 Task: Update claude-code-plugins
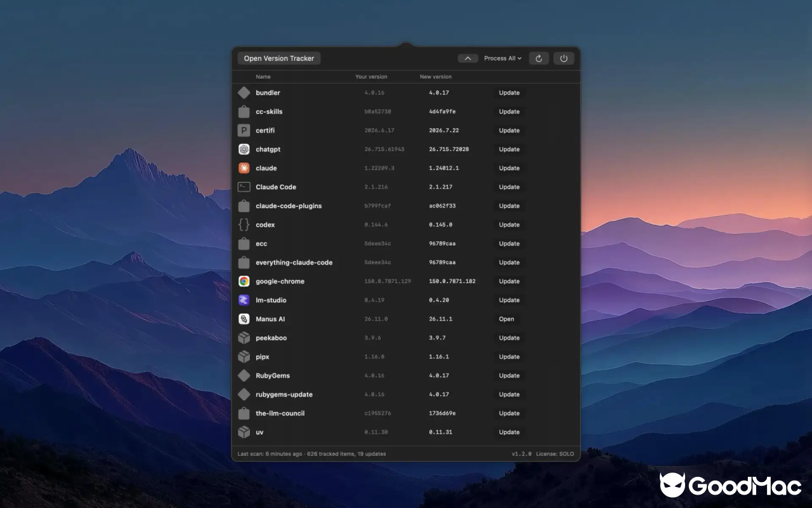pyautogui.click(x=509, y=206)
